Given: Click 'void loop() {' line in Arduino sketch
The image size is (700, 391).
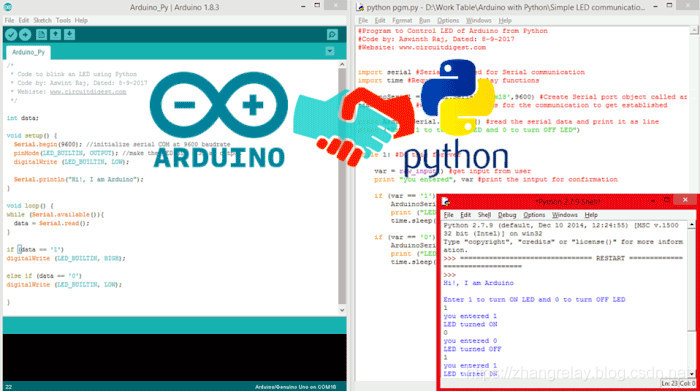Looking at the screenshot, I should [x=30, y=205].
